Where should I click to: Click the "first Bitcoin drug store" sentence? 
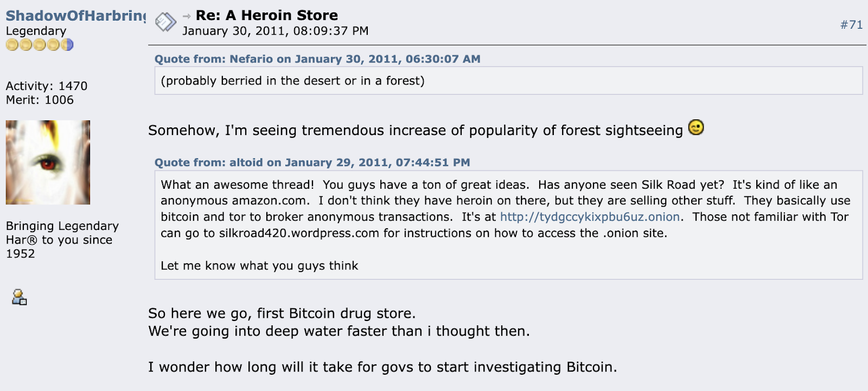[x=282, y=313]
